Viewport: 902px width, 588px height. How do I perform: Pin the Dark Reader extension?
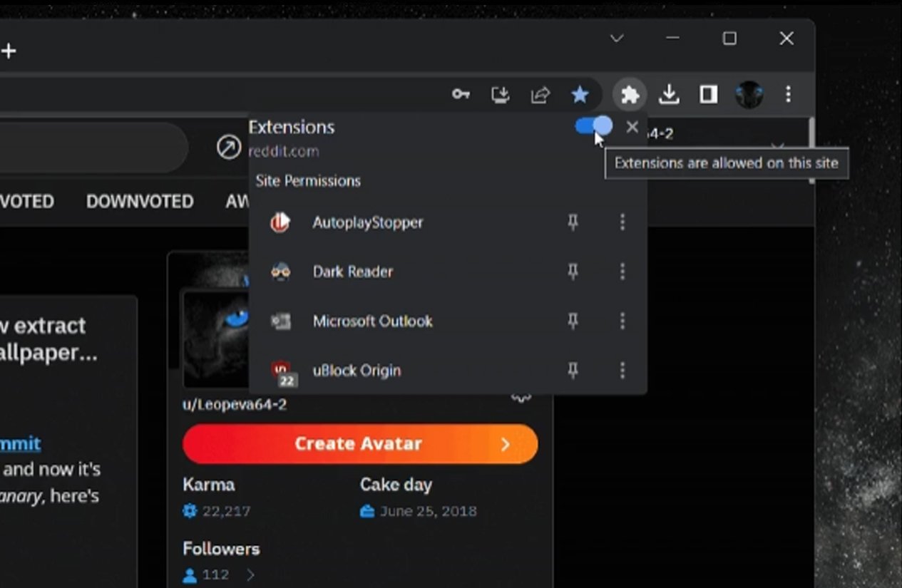(573, 272)
